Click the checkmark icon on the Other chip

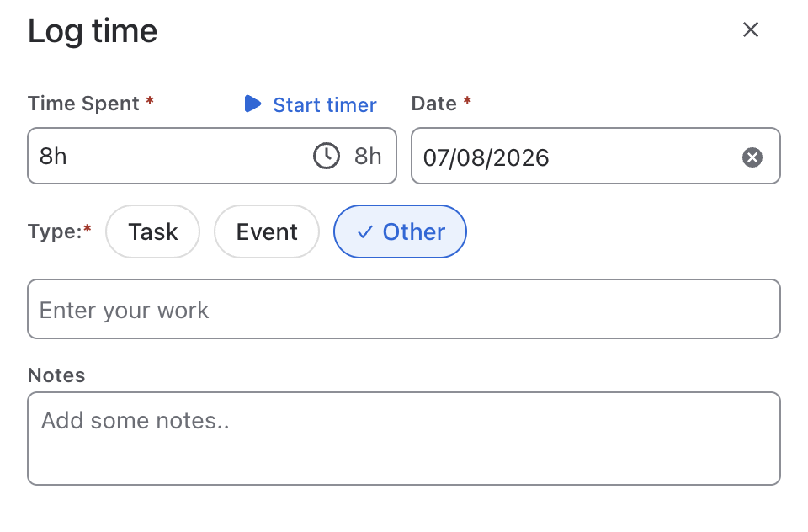(x=364, y=232)
